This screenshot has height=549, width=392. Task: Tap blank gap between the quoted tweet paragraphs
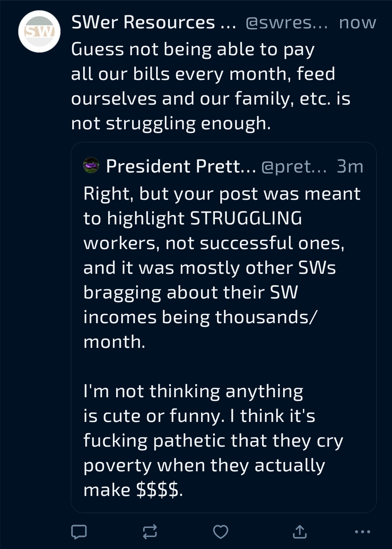221,367
